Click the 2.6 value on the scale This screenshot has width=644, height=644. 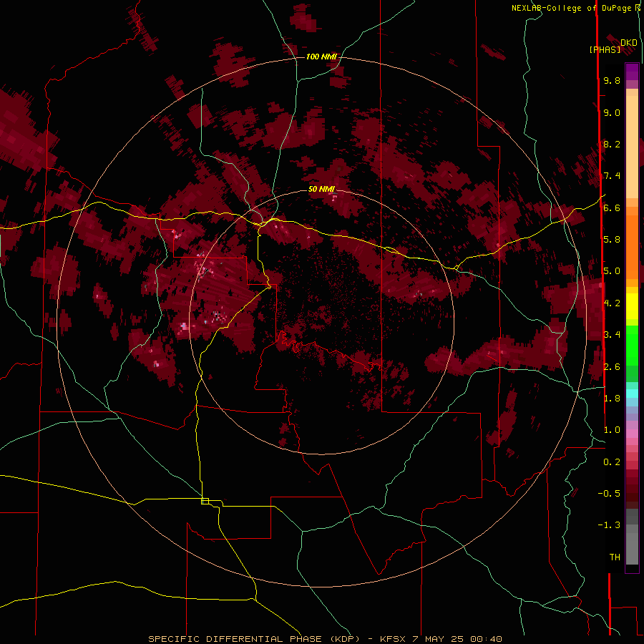pos(612,367)
